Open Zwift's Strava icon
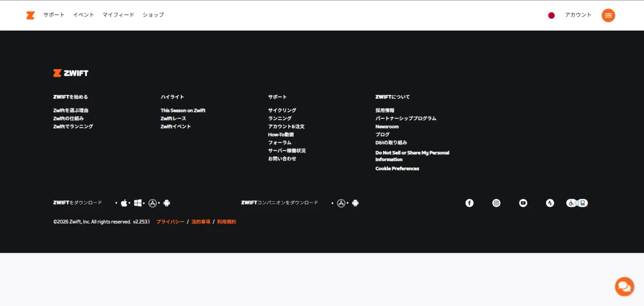The height and width of the screenshot is (306, 644). [x=550, y=203]
